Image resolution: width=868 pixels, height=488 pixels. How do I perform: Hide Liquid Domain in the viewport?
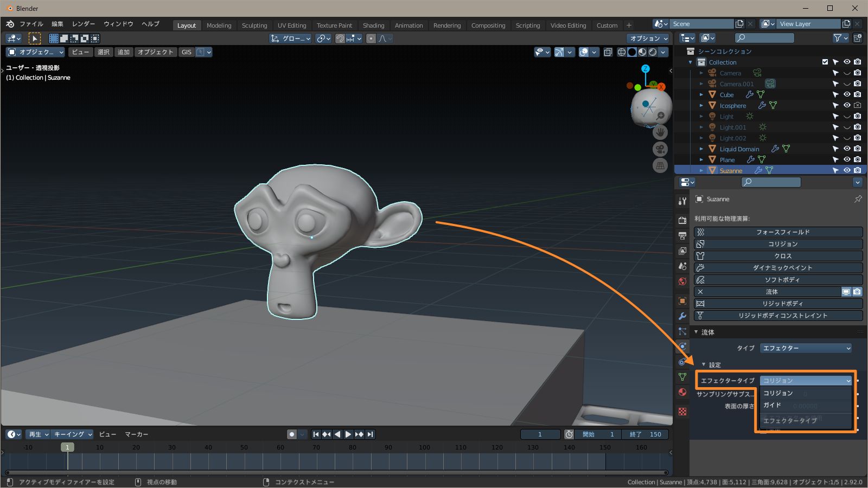(847, 149)
